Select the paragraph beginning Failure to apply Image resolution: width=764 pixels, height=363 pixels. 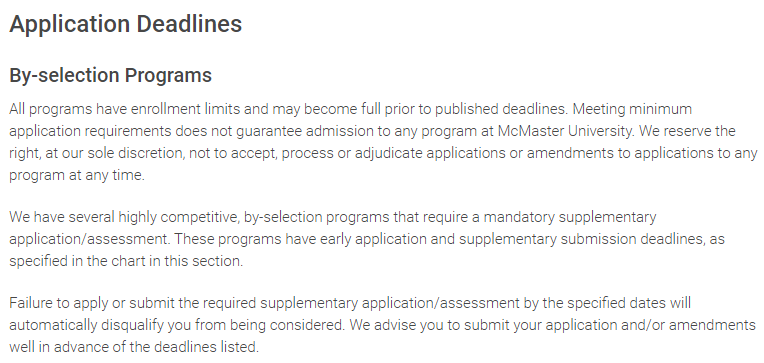[x=382, y=325]
